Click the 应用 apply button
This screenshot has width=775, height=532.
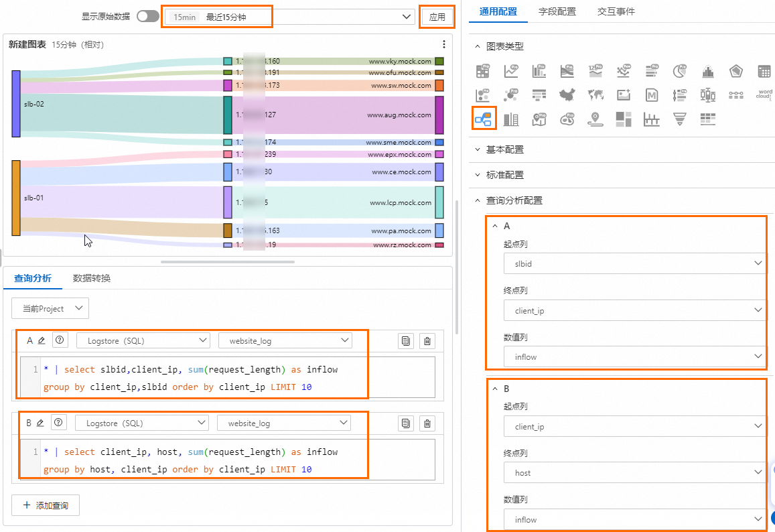(x=437, y=17)
